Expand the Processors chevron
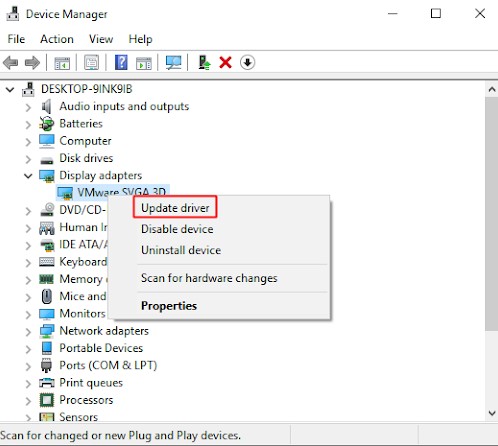This screenshot has width=498, height=446. (28, 401)
